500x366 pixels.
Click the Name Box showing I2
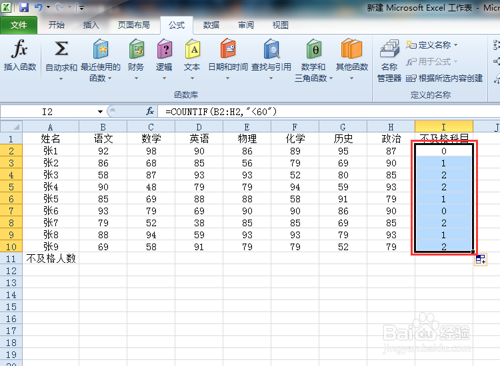48,112
